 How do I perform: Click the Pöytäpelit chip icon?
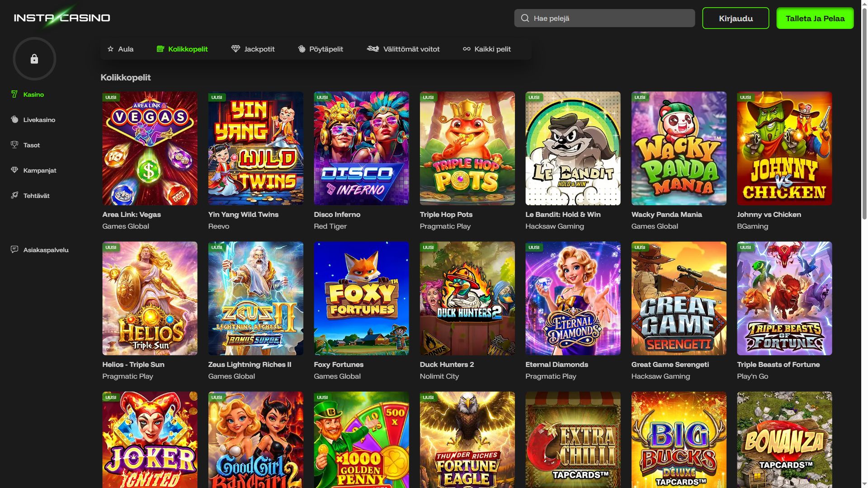pos(302,49)
